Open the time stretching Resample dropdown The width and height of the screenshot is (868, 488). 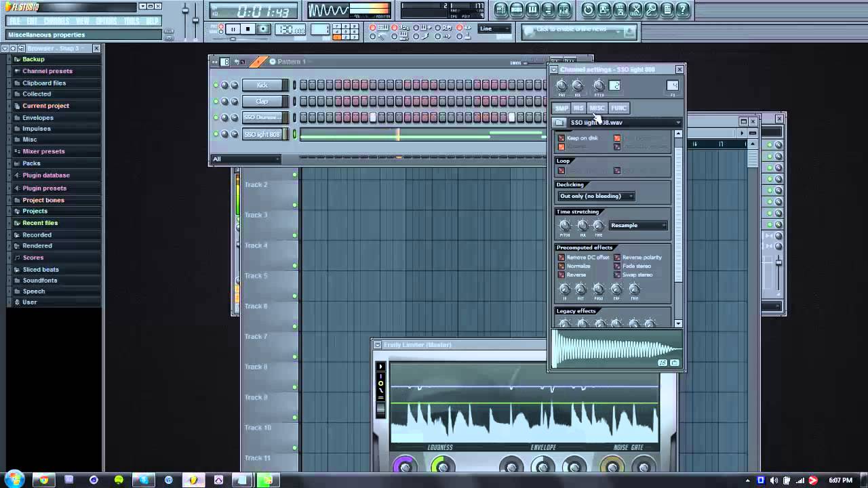pos(638,226)
